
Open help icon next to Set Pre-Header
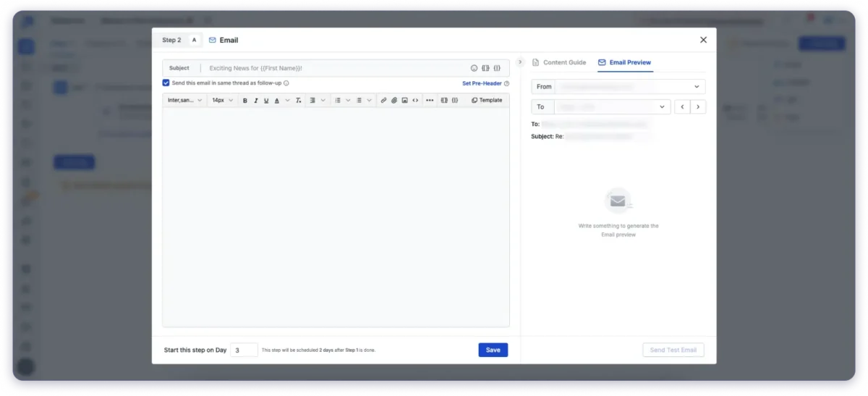[x=506, y=83]
